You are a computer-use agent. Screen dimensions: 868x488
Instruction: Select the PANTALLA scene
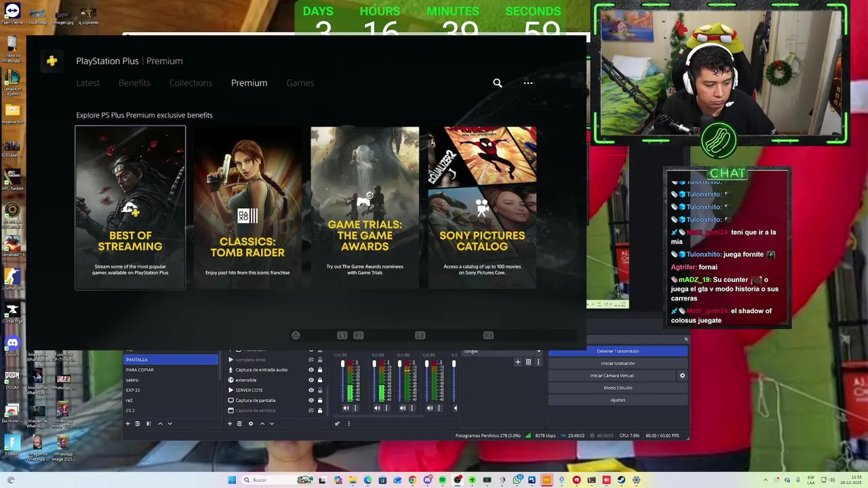click(171, 360)
